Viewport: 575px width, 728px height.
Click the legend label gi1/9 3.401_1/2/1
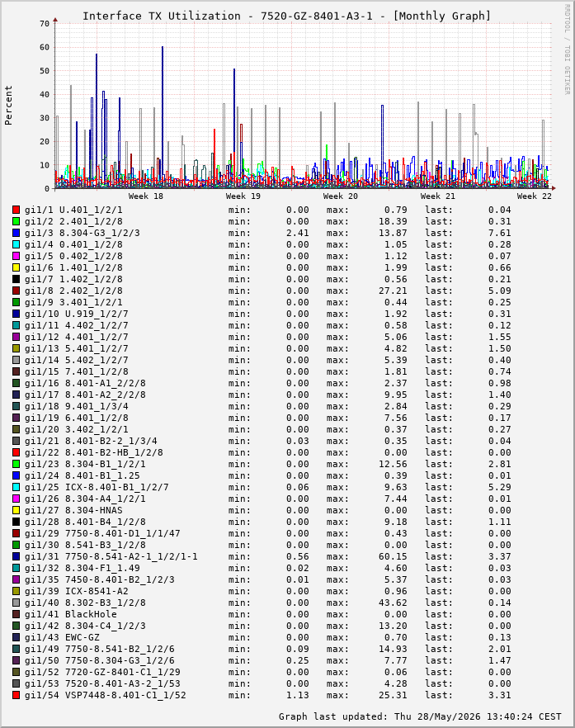73,303
